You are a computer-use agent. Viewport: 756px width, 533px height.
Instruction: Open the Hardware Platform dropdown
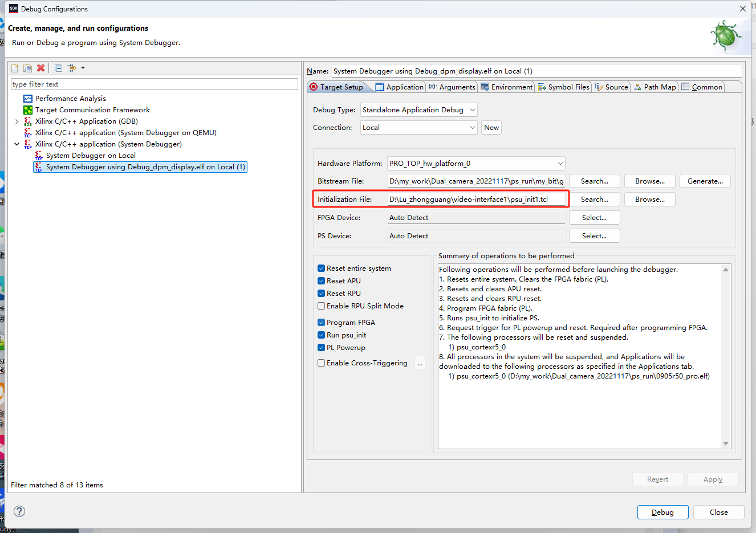(476, 164)
